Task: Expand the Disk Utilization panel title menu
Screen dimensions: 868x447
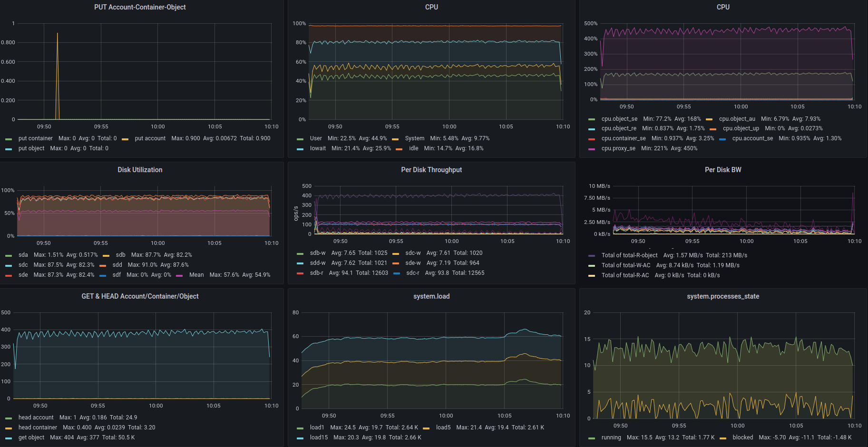Action: tap(140, 170)
